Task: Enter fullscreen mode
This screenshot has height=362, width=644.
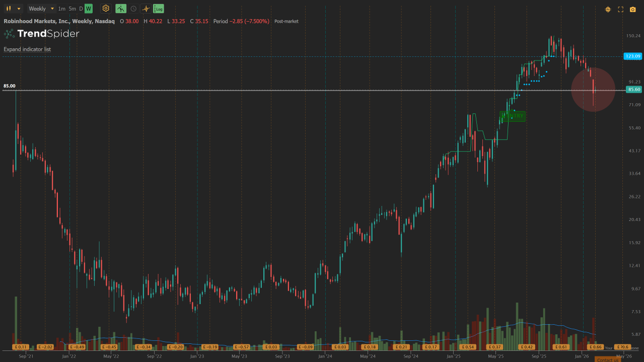Action: coord(620,9)
